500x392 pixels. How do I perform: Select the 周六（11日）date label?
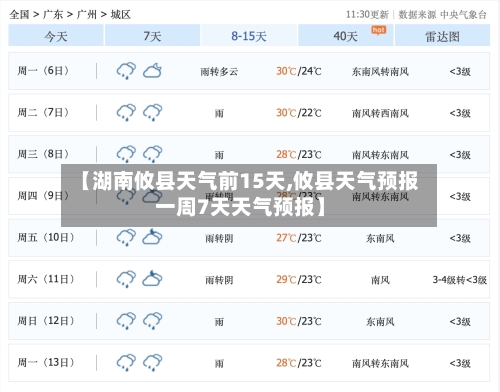[x=46, y=279]
